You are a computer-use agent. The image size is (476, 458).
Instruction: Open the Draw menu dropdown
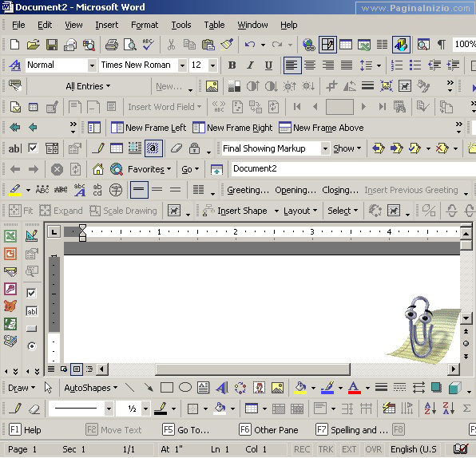tap(22, 388)
